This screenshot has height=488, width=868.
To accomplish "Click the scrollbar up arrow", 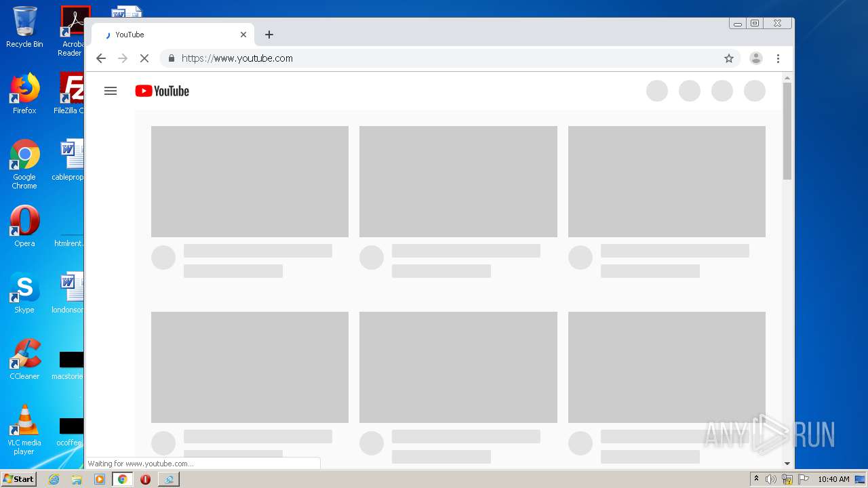I will [787, 77].
